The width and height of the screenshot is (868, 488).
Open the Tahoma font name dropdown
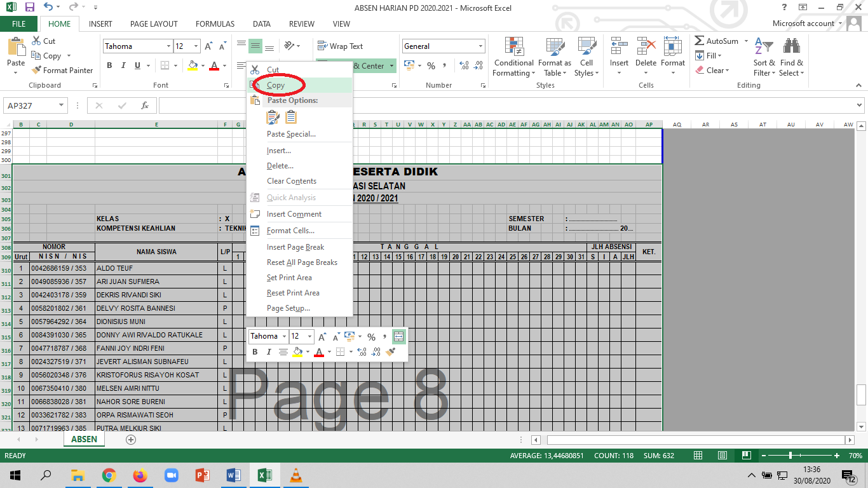pos(133,46)
